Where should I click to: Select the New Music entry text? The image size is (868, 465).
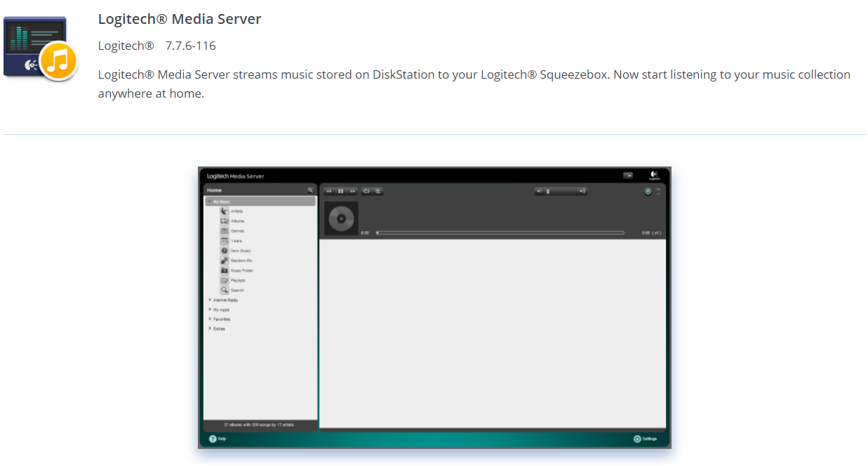pos(241,251)
